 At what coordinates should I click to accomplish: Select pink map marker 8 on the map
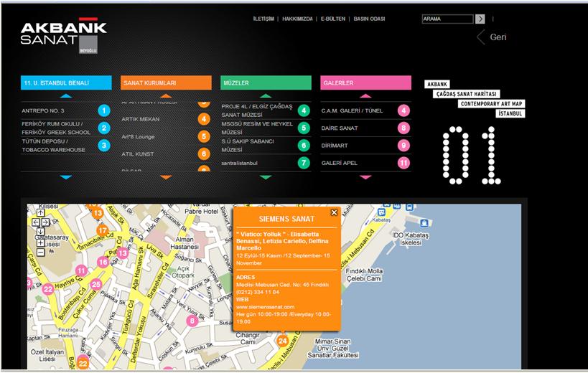(192, 321)
